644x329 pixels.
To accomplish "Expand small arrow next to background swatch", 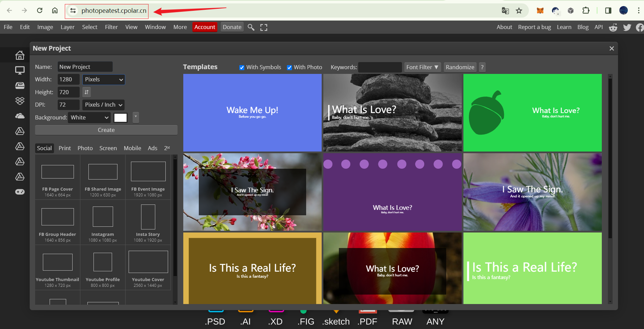I will (x=136, y=117).
